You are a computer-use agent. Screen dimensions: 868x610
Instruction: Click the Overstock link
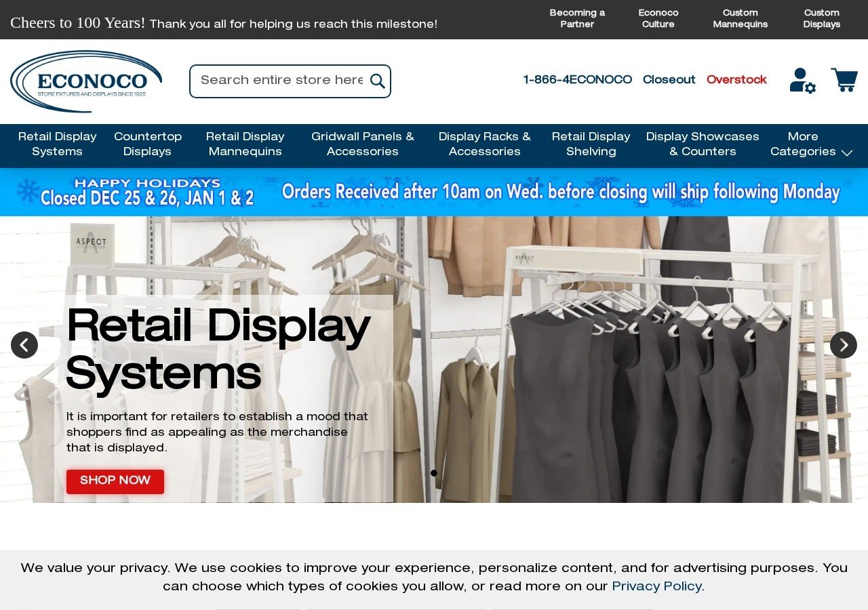736,79
